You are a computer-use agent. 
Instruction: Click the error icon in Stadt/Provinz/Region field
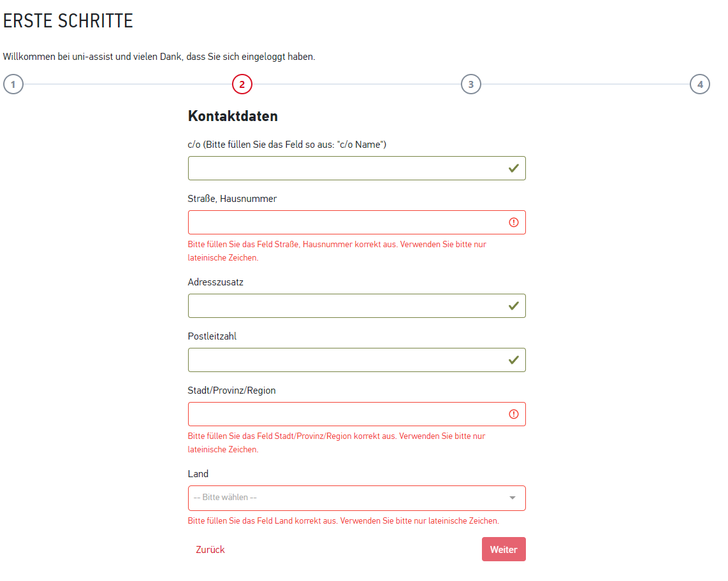[x=514, y=414]
